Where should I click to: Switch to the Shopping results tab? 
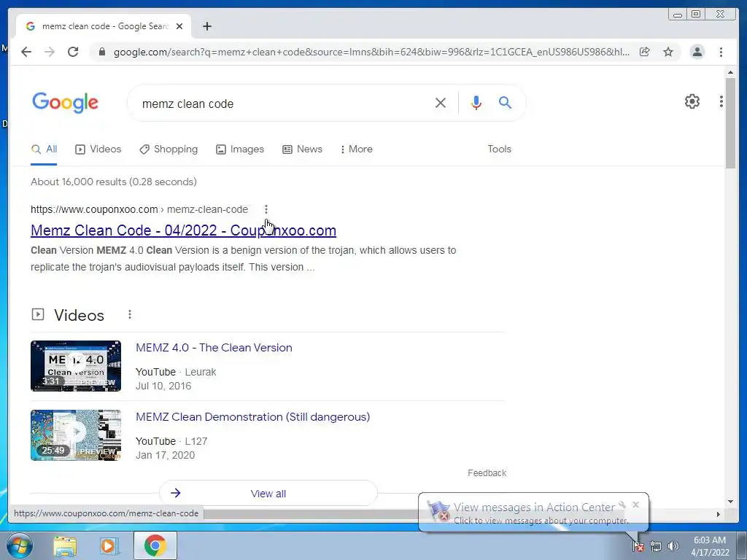(x=169, y=149)
